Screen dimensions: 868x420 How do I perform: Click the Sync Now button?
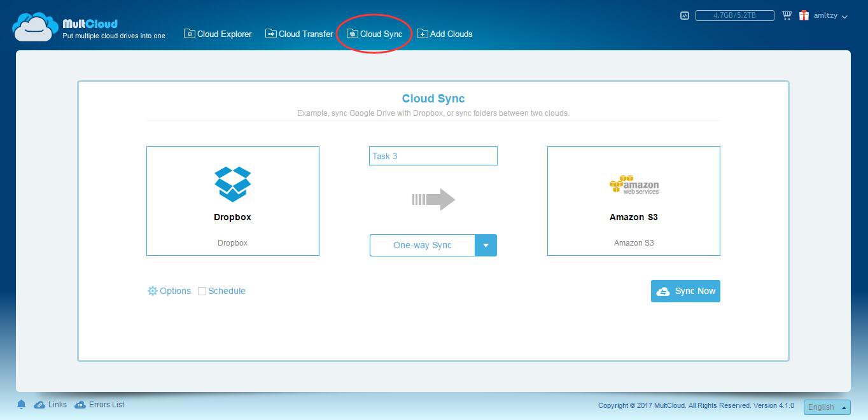(685, 291)
